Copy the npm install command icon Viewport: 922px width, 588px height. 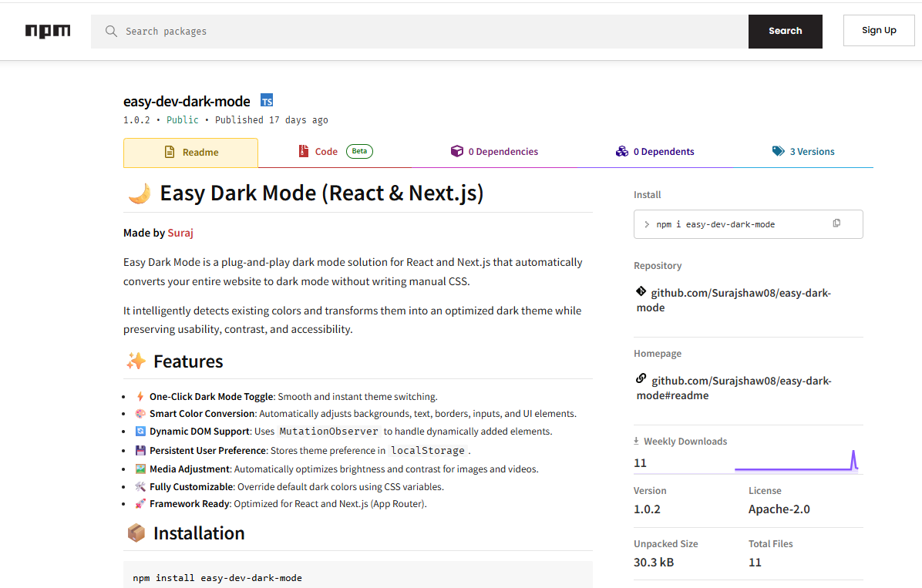tap(836, 223)
